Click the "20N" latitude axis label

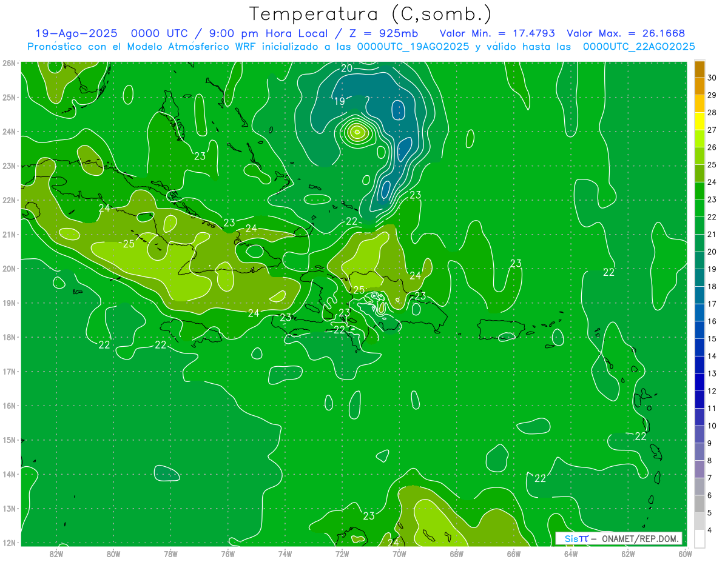[x=9, y=269]
